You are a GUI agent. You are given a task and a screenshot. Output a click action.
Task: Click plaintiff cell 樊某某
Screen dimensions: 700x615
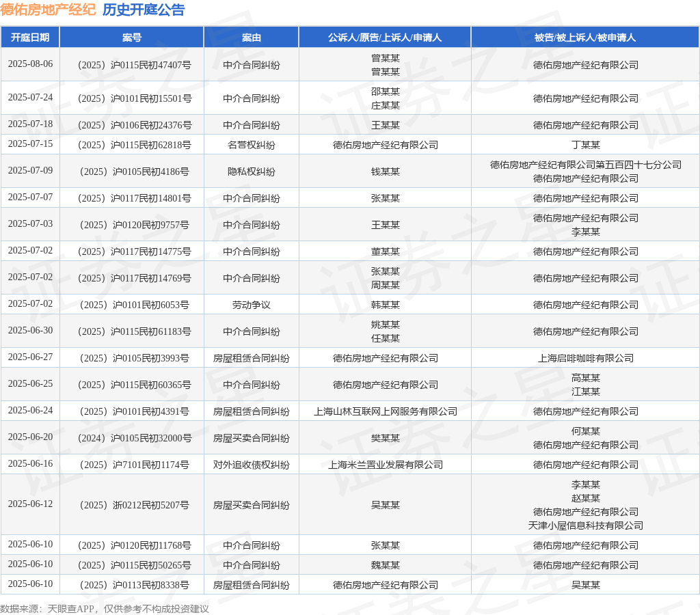[386, 438]
